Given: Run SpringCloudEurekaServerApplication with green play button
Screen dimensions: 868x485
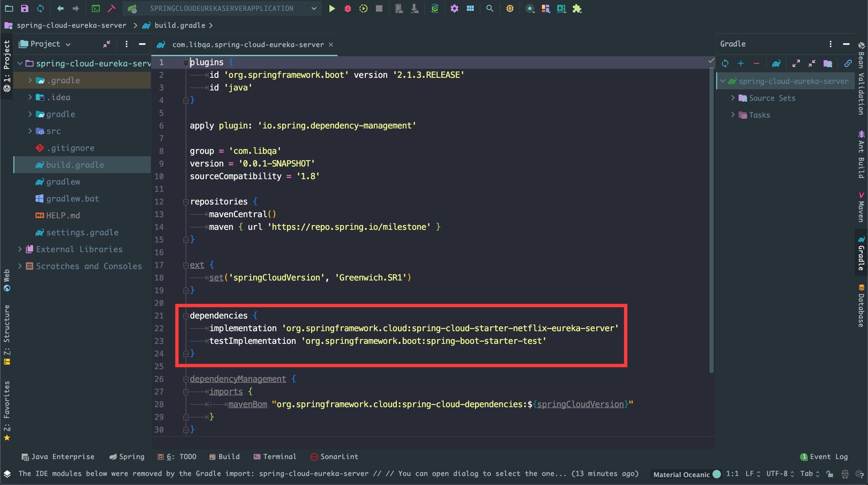Looking at the screenshot, I should tap(332, 8).
